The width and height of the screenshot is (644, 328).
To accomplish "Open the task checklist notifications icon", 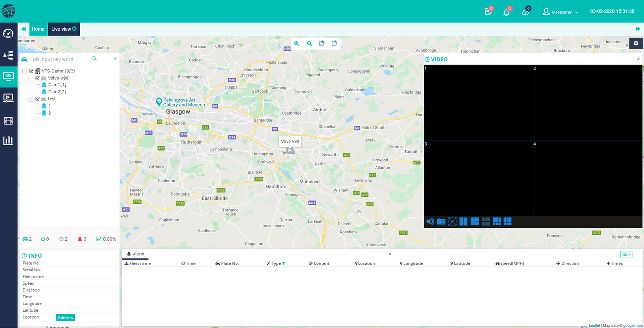I will tap(489, 12).
